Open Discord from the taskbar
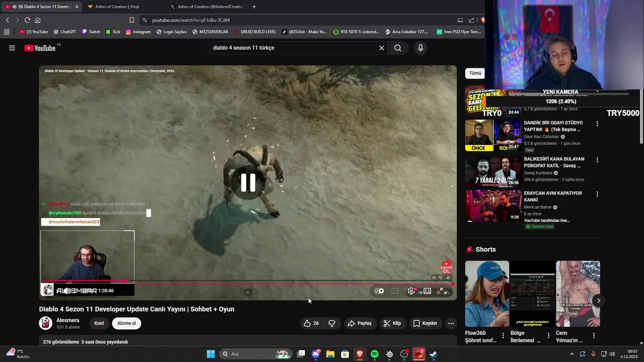Image resolution: width=644 pixels, height=362 pixels. point(316,354)
